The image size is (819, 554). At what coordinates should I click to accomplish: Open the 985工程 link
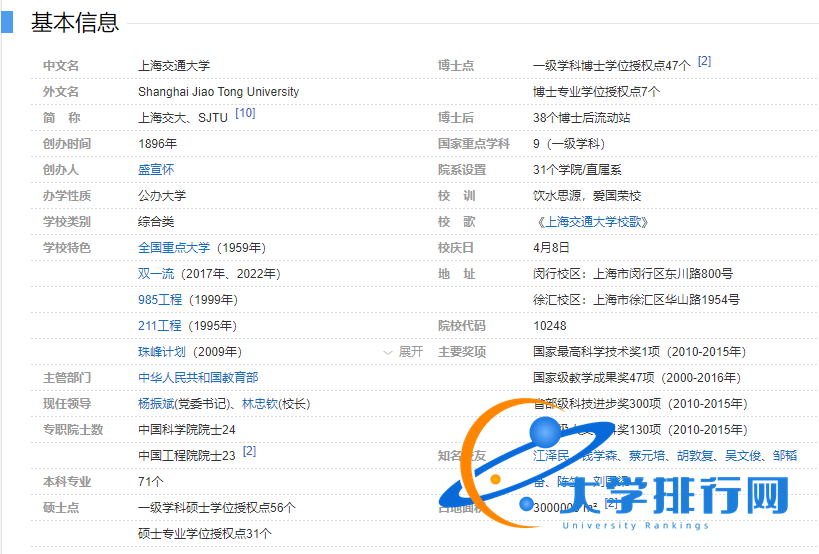point(160,300)
